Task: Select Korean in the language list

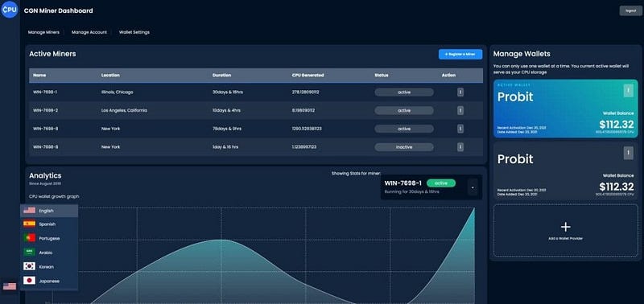Action: [x=49, y=267]
